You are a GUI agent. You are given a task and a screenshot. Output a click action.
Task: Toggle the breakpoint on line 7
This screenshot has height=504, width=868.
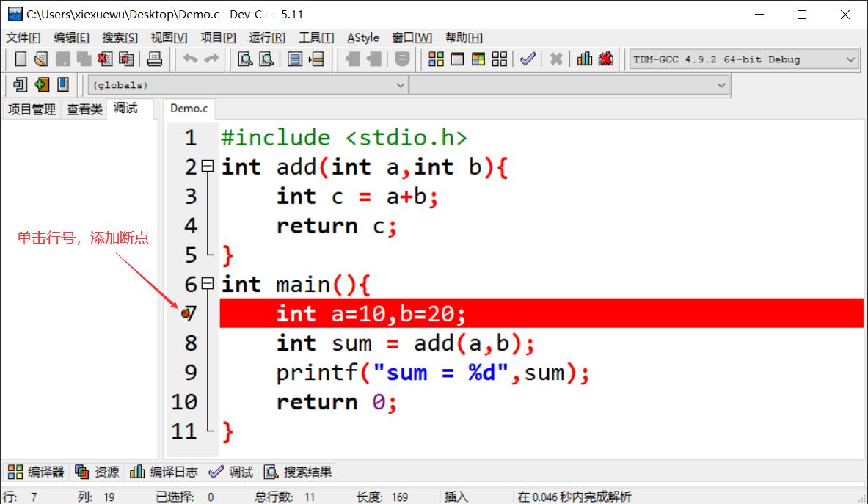click(x=186, y=313)
